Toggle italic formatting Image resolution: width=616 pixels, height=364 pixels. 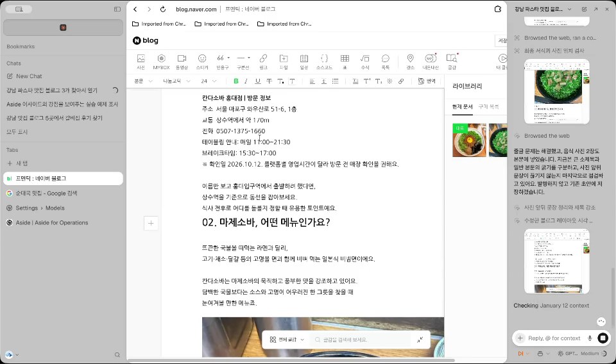tap(246, 81)
